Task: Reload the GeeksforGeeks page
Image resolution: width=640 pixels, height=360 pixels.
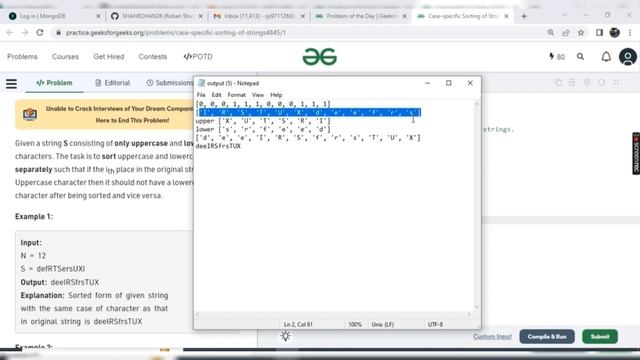Action: [40, 32]
